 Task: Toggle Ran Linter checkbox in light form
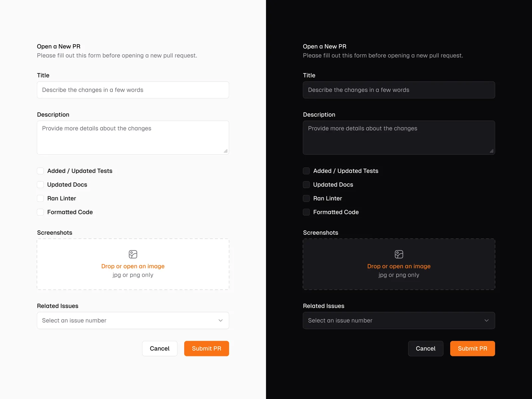click(x=40, y=199)
